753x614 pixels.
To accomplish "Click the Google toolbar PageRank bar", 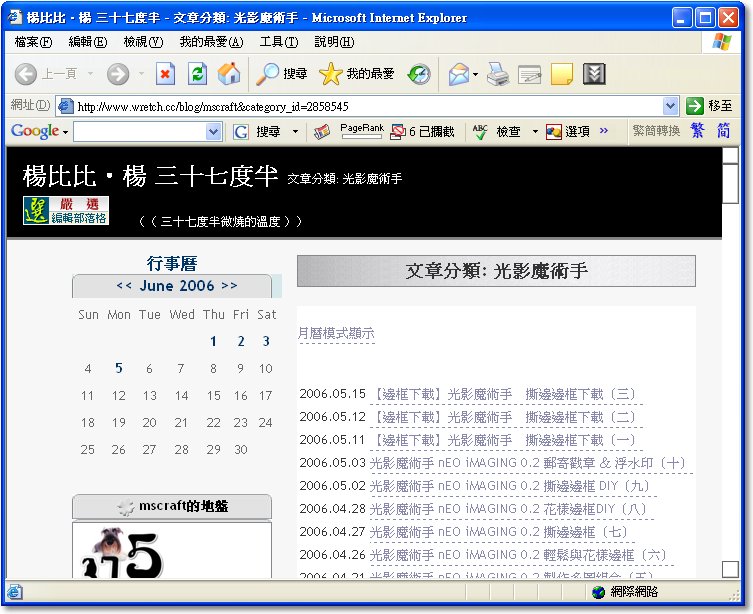I will point(361,131).
